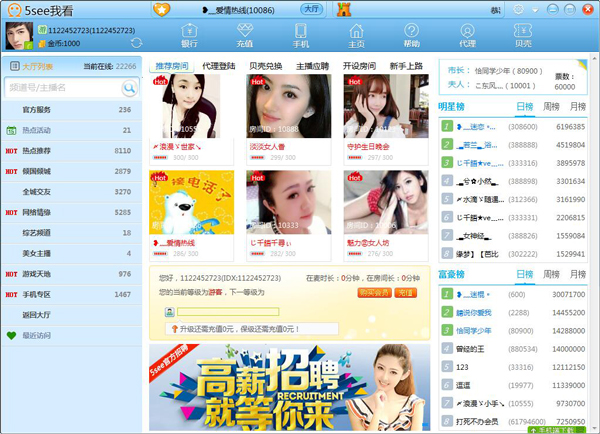
Task: Open the polar bear 爱情热线 room thumbnail
Action: pyautogui.click(x=191, y=202)
